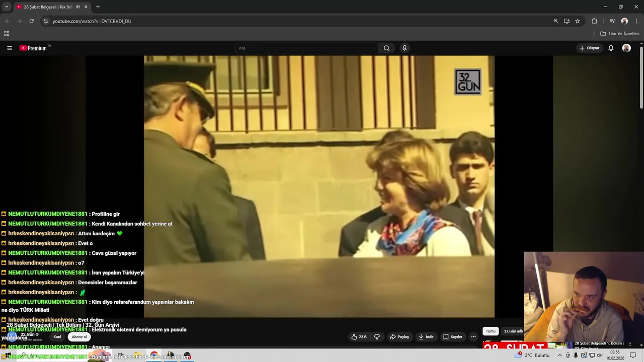The width and height of the screenshot is (644, 362).
Task: Click chat message 'Cavs güzel yapıyor'
Action: (x=114, y=253)
